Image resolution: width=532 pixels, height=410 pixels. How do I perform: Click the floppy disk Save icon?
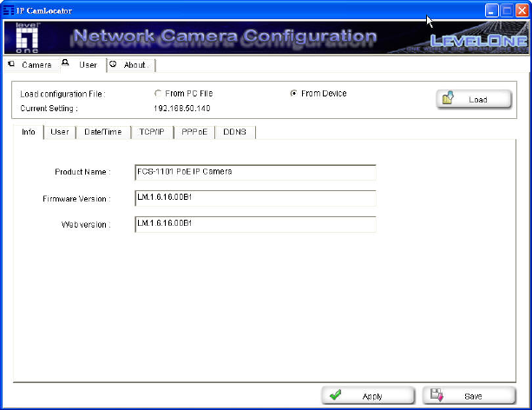pyautogui.click(x=437, y=395)
